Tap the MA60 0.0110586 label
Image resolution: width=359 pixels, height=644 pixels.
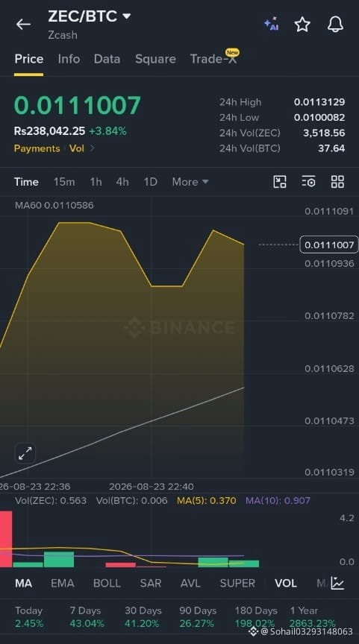pos(54,205)
